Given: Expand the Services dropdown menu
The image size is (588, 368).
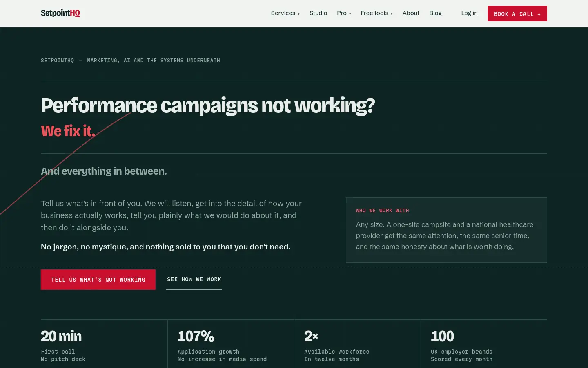Looking at the screenshot, I should pyautogui.click(x=285, y=13).
